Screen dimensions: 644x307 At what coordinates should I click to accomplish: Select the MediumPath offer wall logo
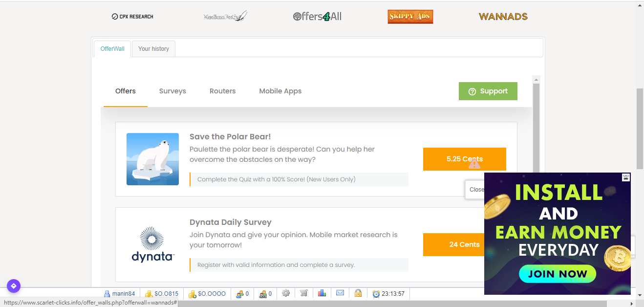point(225,17)
